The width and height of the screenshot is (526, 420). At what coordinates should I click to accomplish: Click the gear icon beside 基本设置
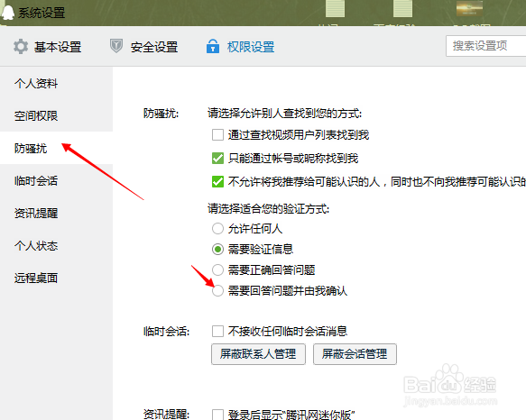tap(21, 47)
